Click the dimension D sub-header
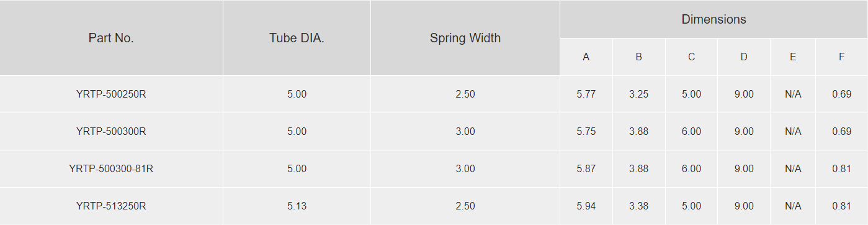Image resolution: width=868 pixels, height=225 pixels. pyautogui.click(x=744, y=57)
